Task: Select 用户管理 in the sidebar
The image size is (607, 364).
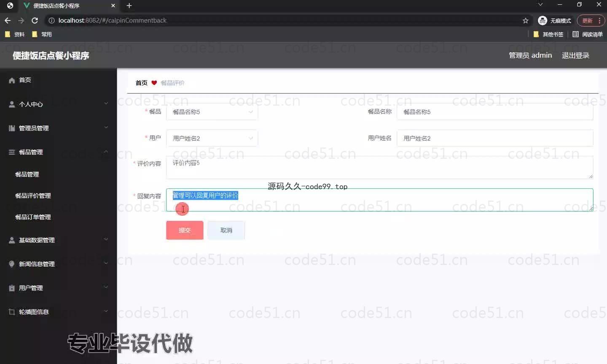Action: 58,288
